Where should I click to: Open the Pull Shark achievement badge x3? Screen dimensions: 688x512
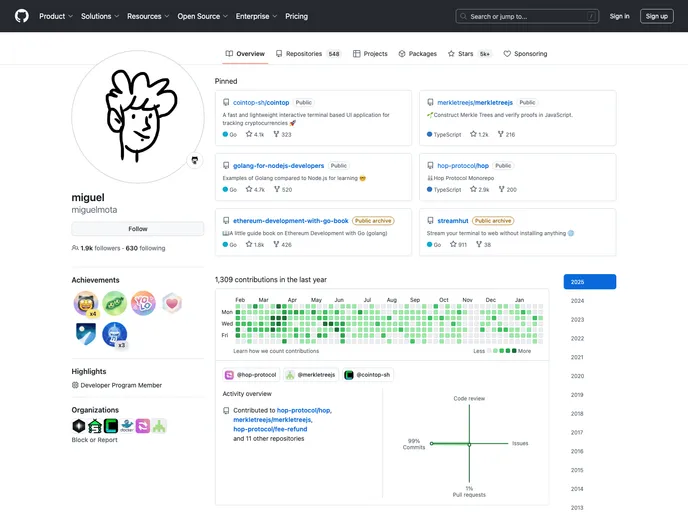(x=115, y=335)
